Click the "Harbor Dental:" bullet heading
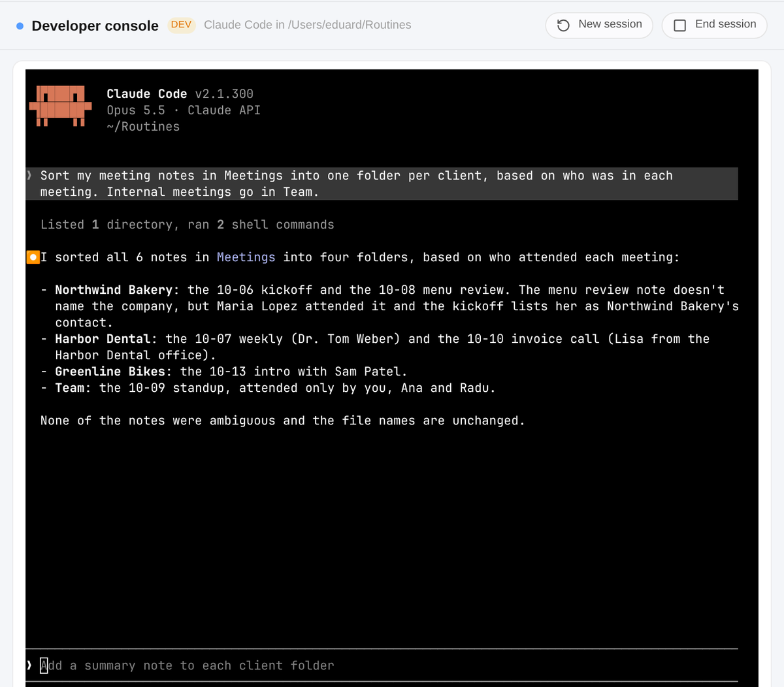The image size is (784, 687). click(x=106, y=339)
